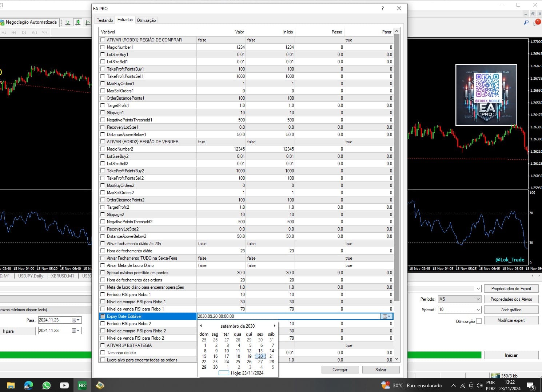This screenshot has width=542, height=392.
Task: Click the search magnifier icon
Action: point(526,23)
